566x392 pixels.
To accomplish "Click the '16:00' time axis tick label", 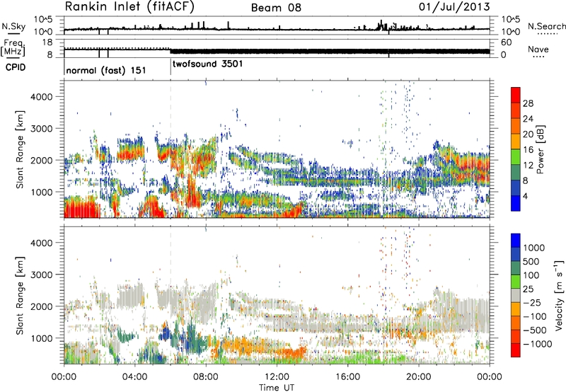I will [347, 377].
